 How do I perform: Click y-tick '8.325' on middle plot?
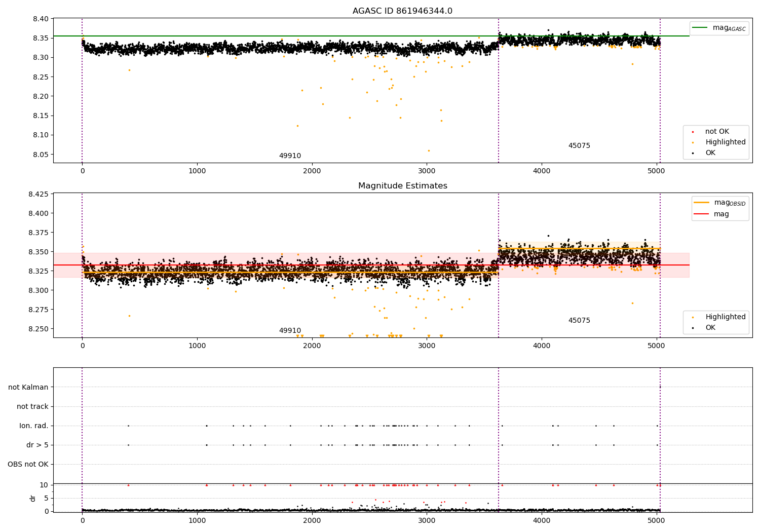pyautogui.click(x=39, y=272)
